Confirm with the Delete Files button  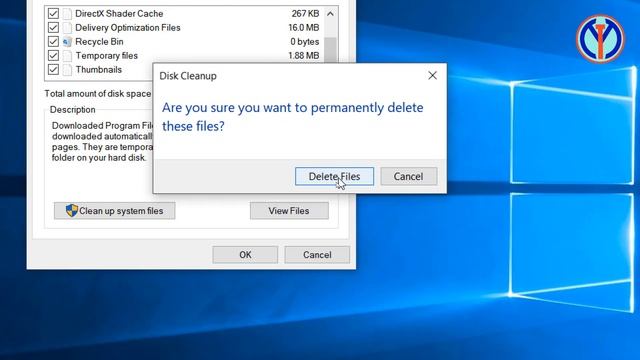[x=334, y=176]
